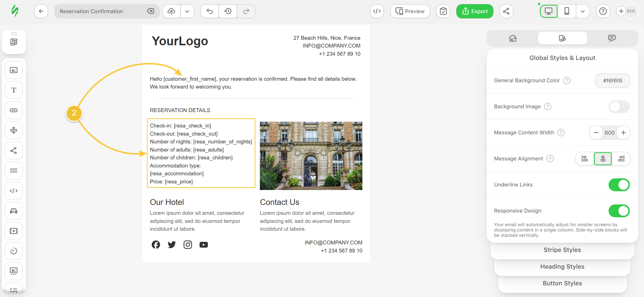Select the Menu block tool
This screenshot has width=644, height=297.
(14, 171)
